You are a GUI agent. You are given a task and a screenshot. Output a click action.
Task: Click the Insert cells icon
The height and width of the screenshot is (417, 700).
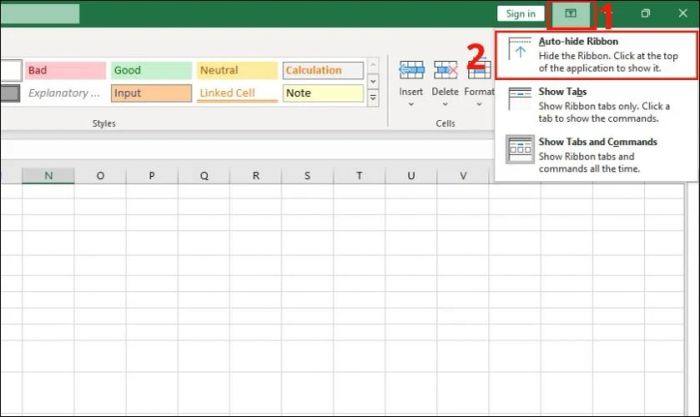click(411, 71)
